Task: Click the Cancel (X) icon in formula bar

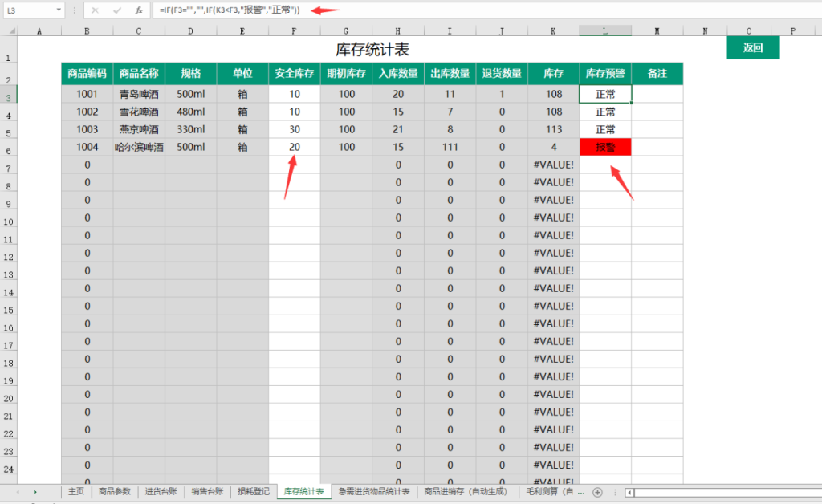Action: click(96, 10)
